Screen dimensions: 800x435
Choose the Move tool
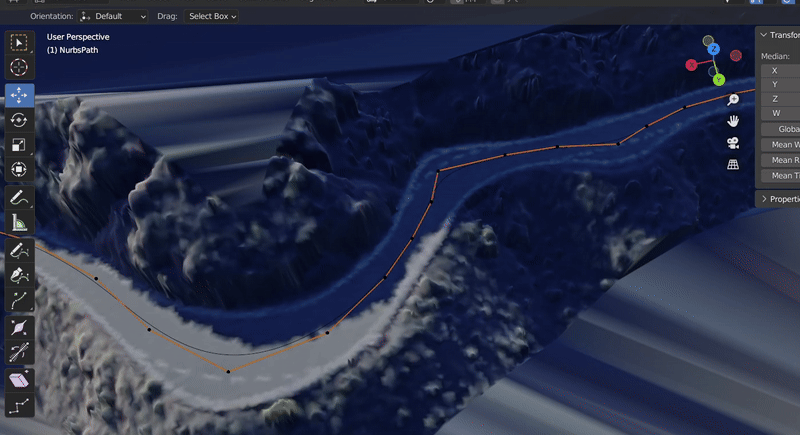tap(19, 95)
